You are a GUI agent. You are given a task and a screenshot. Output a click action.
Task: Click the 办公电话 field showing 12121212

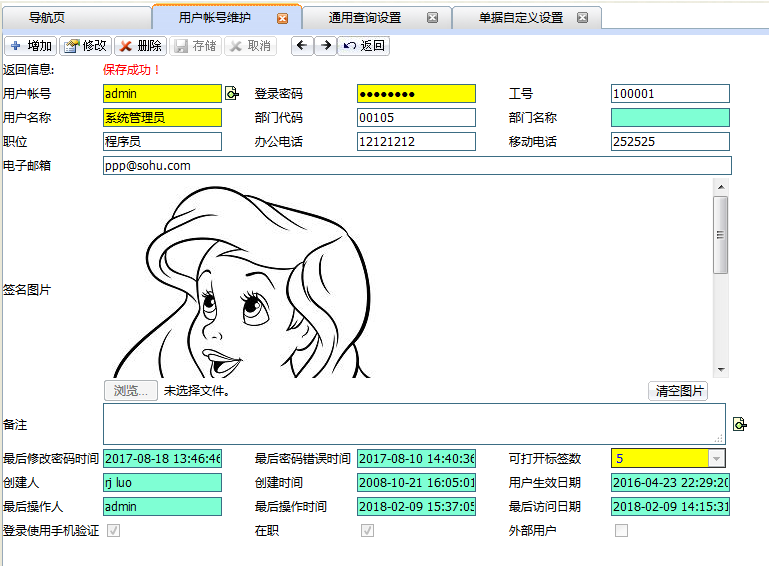pyautogui.click(x=416, y=142)
